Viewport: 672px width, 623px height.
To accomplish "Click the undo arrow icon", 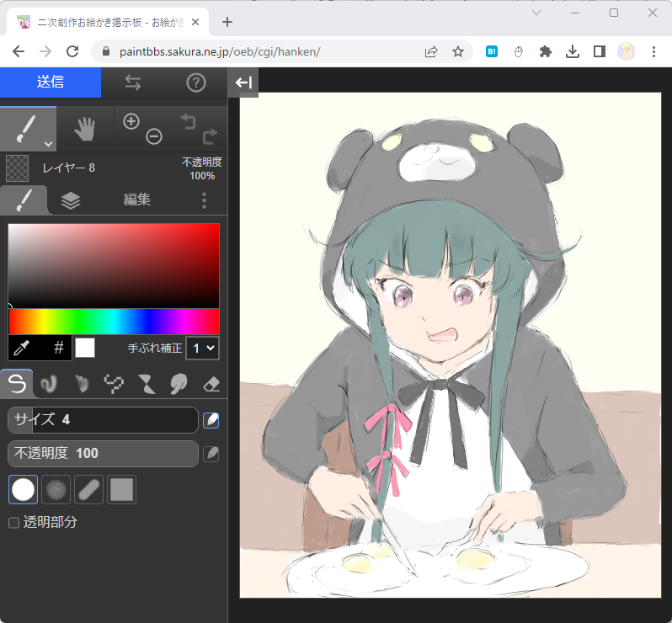I will (188, 121).
